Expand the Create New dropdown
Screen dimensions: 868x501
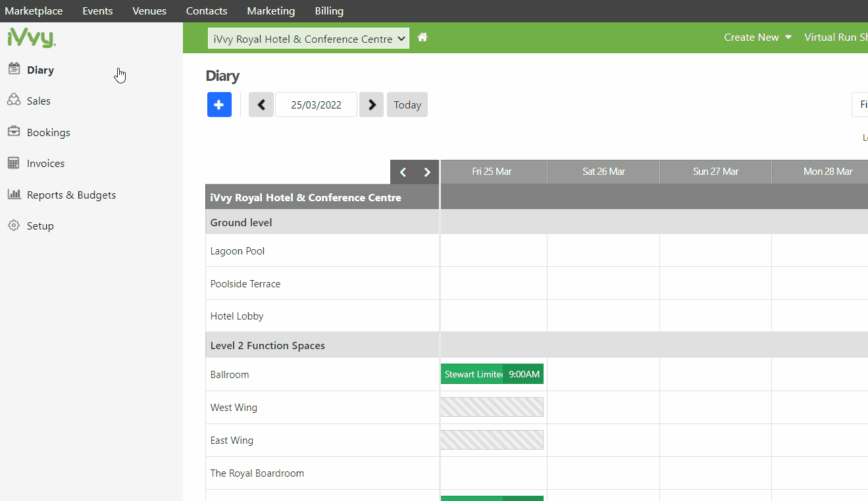(757, 37)
